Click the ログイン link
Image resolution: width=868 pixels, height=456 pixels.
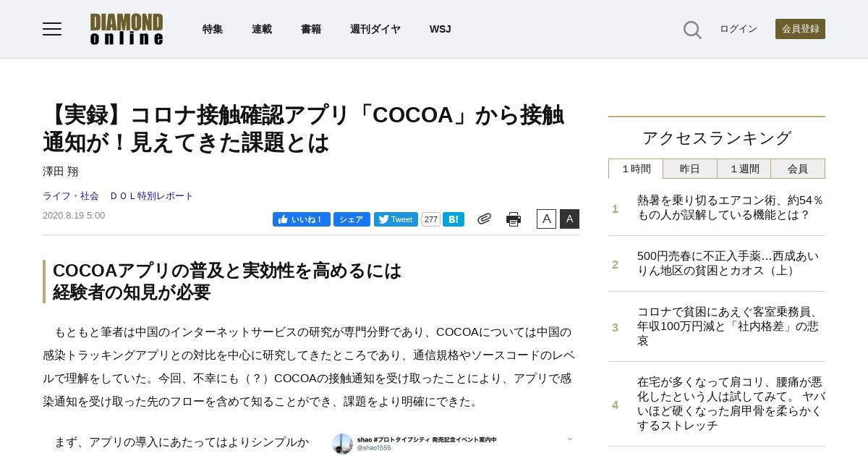coord(739,29)
